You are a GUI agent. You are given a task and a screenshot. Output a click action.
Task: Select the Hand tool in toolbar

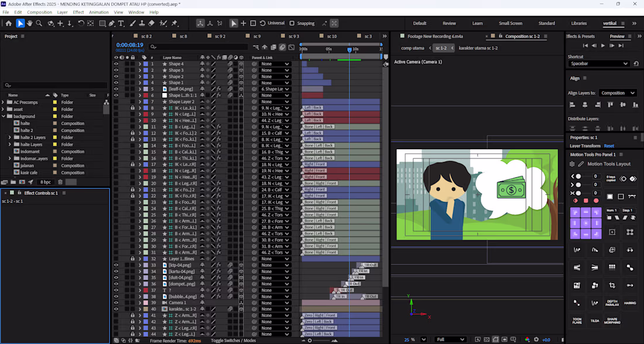pos(30,23)
